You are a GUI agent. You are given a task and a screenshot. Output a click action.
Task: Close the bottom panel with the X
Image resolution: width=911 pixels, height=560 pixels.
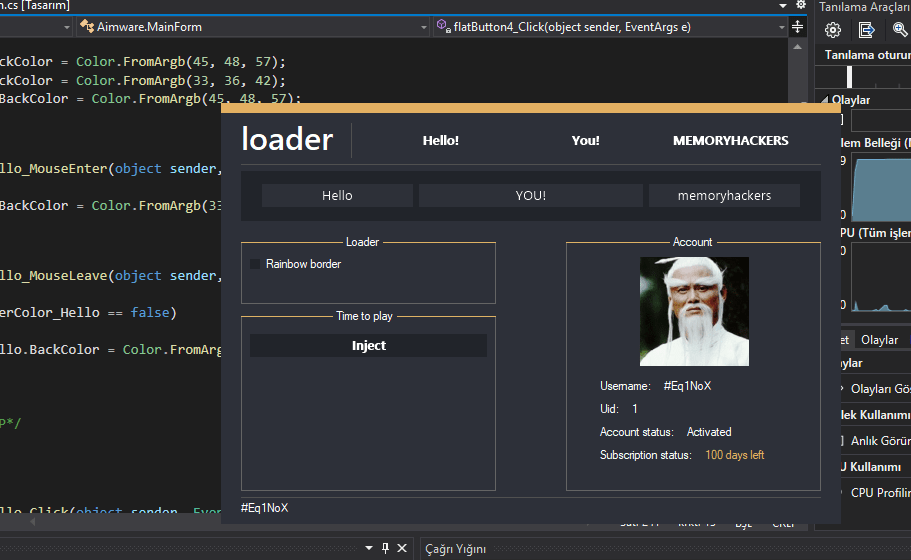pos(402,548)
